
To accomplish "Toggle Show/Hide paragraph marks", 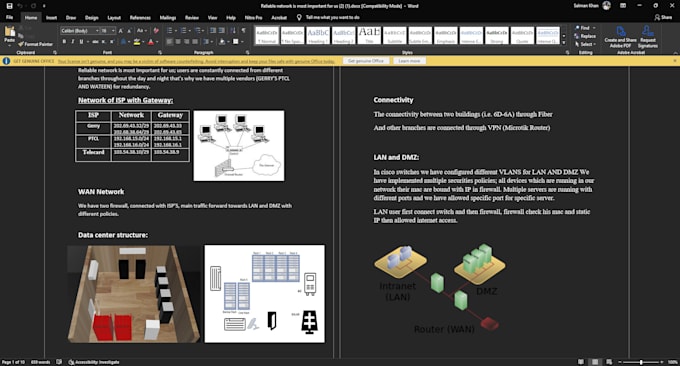I will pyautogui.click(x=243, y=31).
